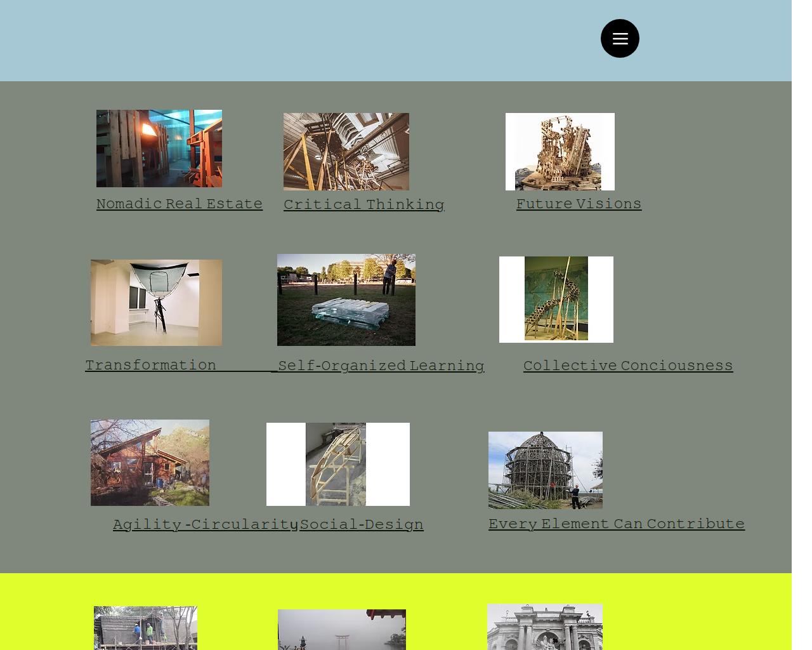Follow Every Element Can Contribute link
The width and height of the screenshot is (812, 650).
(x=617, y=524)
